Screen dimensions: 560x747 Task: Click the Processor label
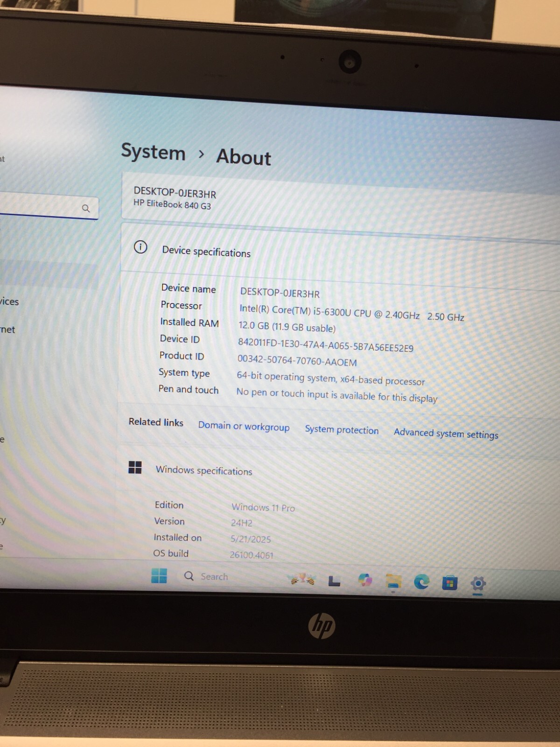(x=181, y=305)
